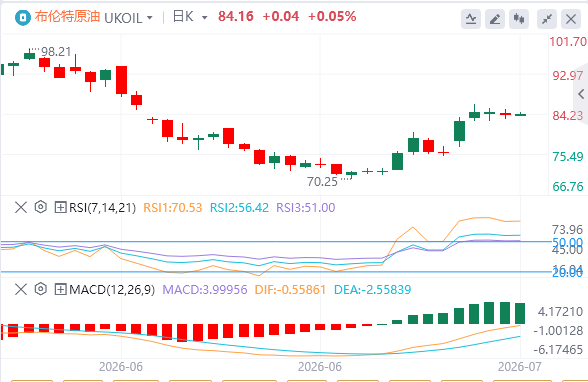Click the 84.23 price axis label
The image size is (588, 382).
(x=568, y=115)
